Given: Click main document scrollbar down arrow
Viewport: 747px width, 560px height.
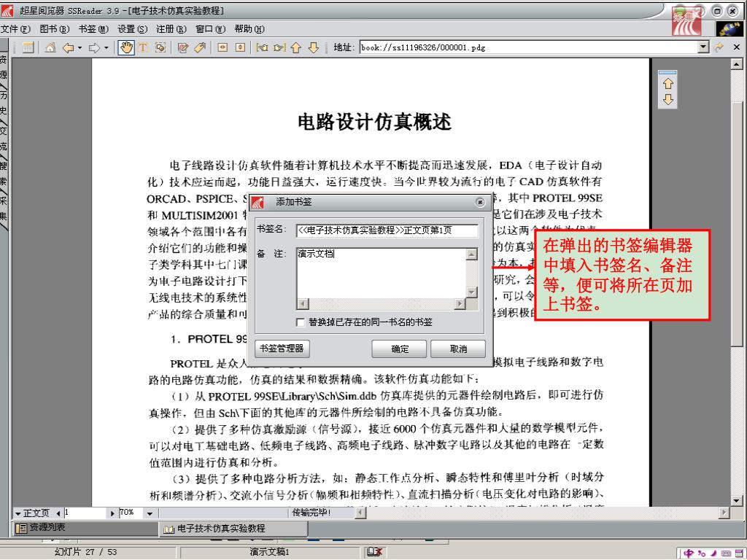Looking at the screenshot, I should (737, 500).
